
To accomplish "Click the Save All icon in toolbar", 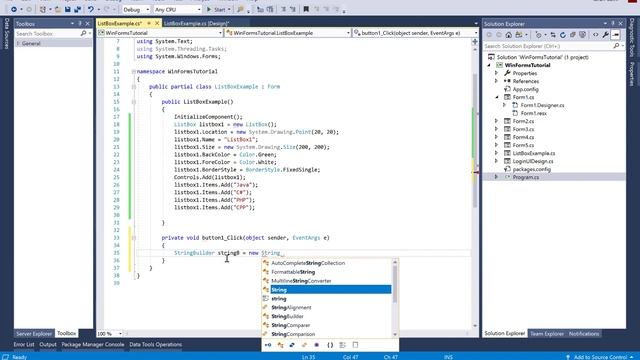I will pos(77,9).
